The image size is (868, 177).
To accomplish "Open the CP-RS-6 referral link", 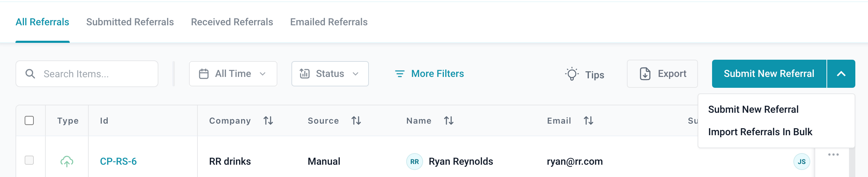I will 118,162.
